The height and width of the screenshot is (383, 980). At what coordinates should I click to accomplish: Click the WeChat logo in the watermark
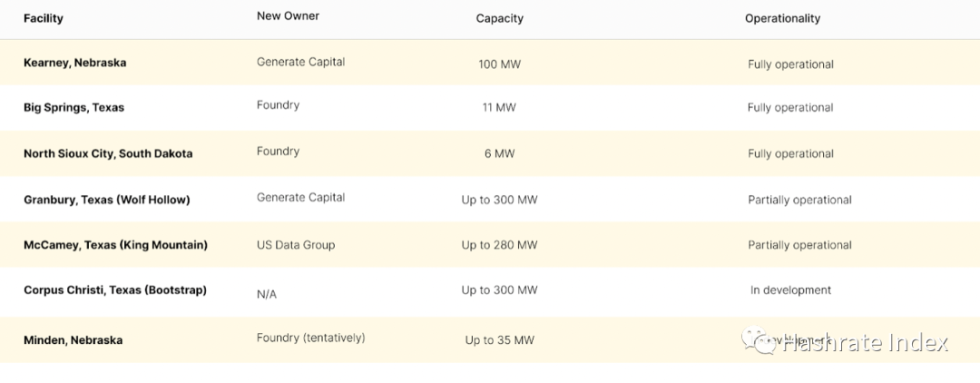click(759, 341)
